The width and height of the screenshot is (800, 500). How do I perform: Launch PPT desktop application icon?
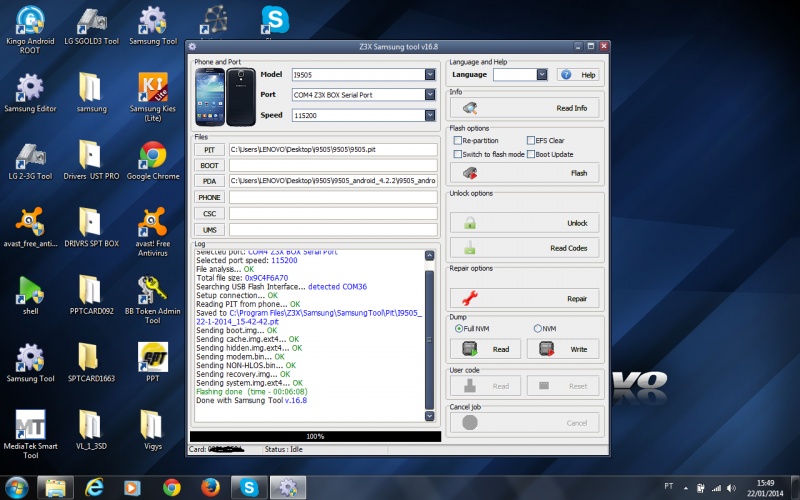[x=153, y=363]
